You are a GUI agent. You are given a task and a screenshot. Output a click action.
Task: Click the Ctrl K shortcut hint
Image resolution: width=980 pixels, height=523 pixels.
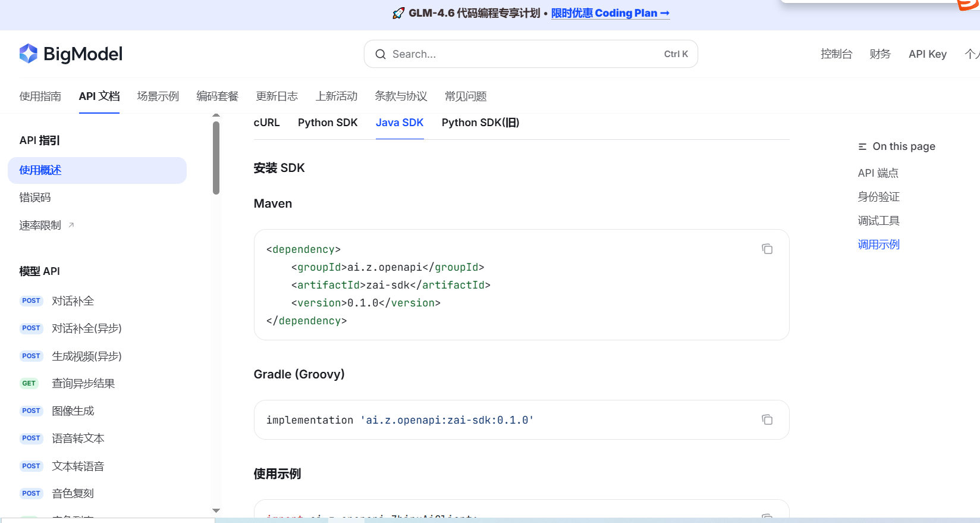676,54
